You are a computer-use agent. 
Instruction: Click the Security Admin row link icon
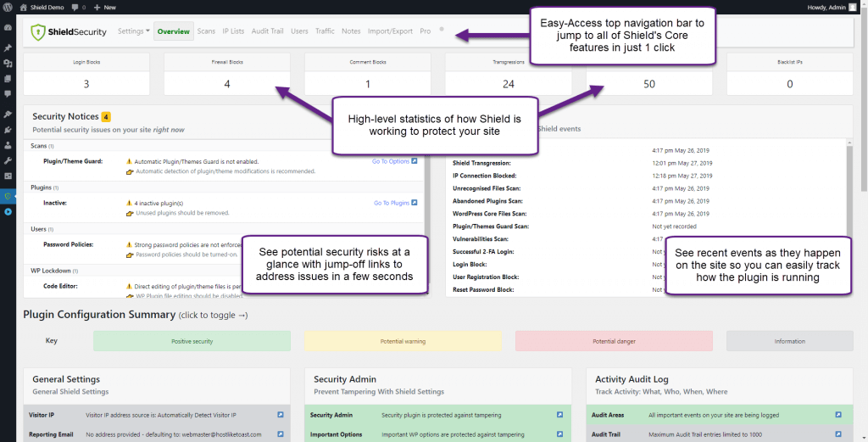[559, 415]
